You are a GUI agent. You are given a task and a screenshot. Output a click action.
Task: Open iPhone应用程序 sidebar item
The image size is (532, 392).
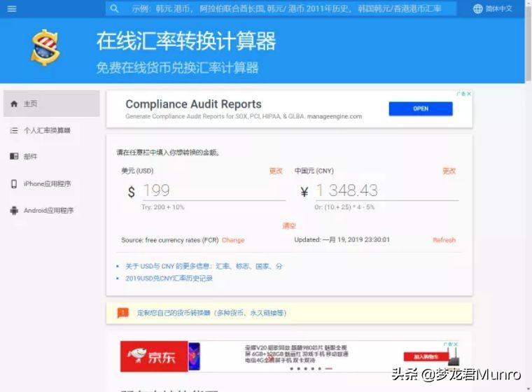click(x=52, y=183)
